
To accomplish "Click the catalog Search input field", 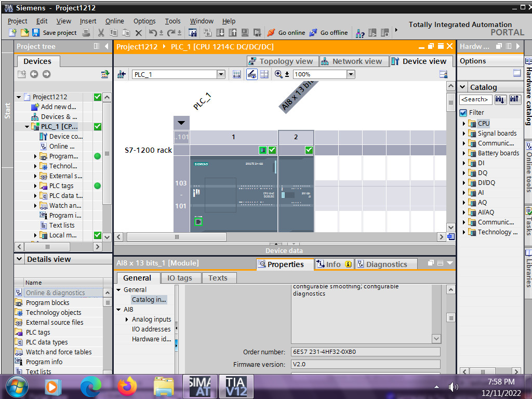I will click(x=475, y=99).
